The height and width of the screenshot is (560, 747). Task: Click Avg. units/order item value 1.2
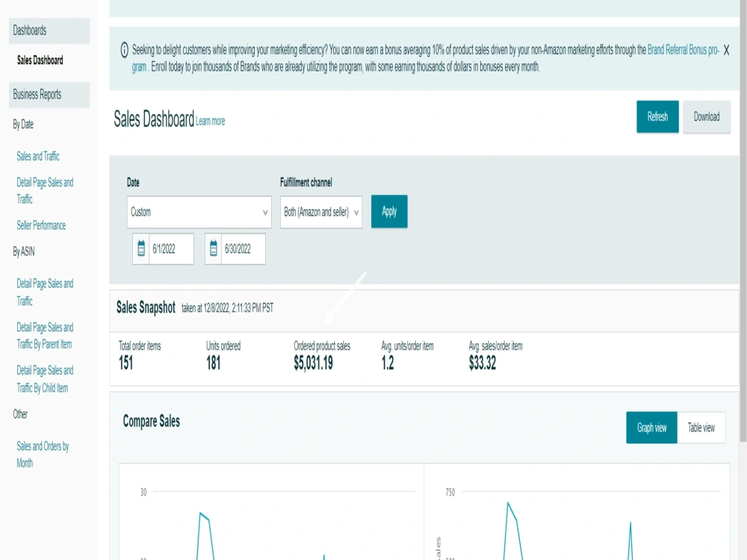(x=388, y=364)
